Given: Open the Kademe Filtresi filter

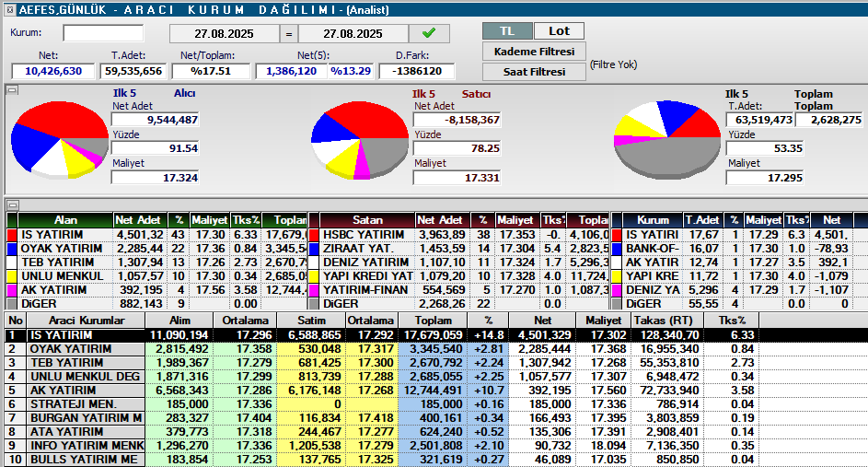Looking at the screenshot, I should 534,52.
